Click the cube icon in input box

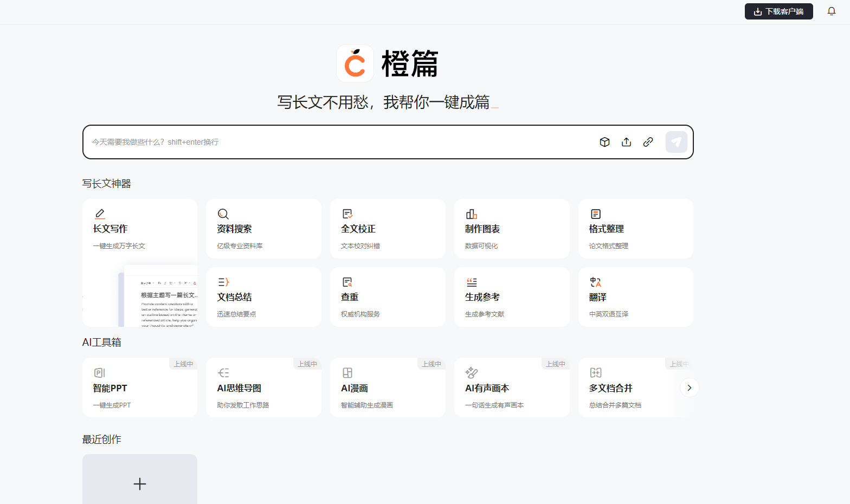click(605, 142)
